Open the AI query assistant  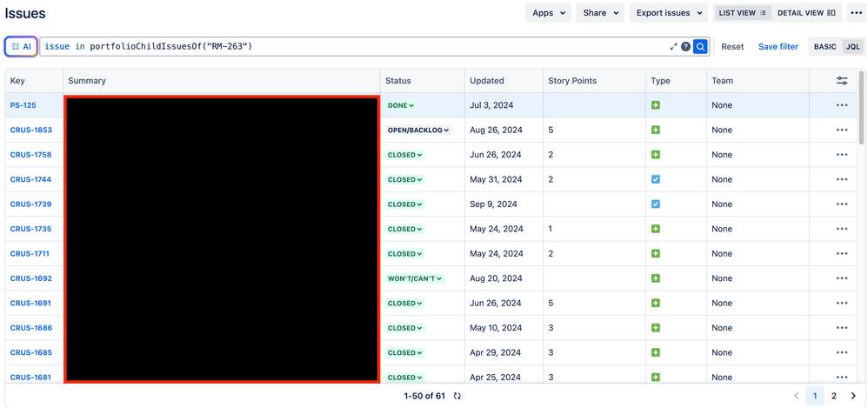tap(21, 46)
